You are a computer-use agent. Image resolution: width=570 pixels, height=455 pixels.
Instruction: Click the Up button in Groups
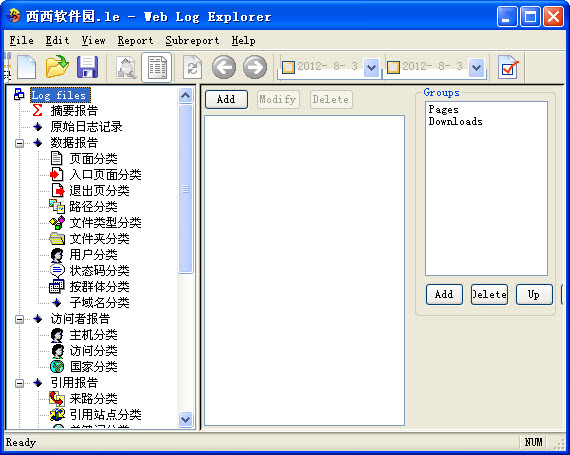tap(534, 294)
